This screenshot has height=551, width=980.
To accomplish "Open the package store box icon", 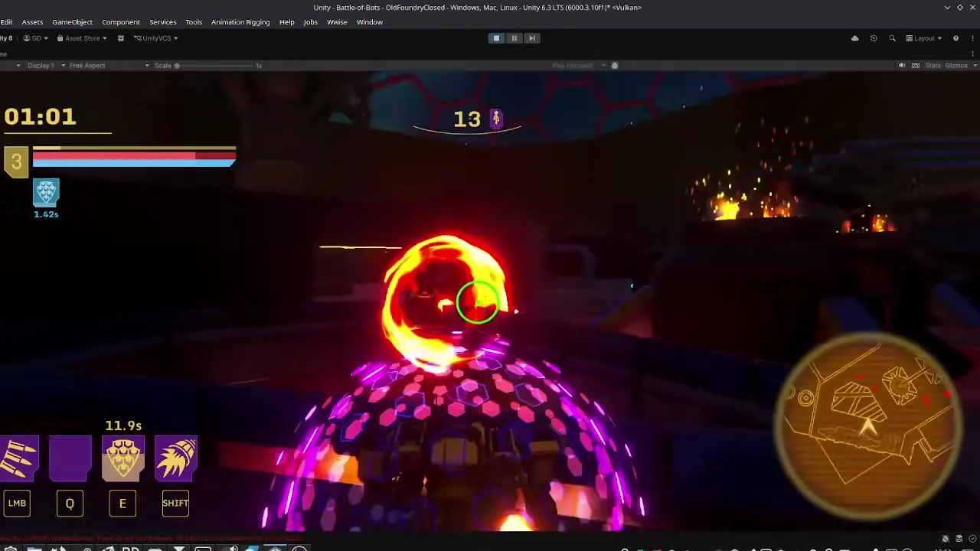I will coord(120,38).
